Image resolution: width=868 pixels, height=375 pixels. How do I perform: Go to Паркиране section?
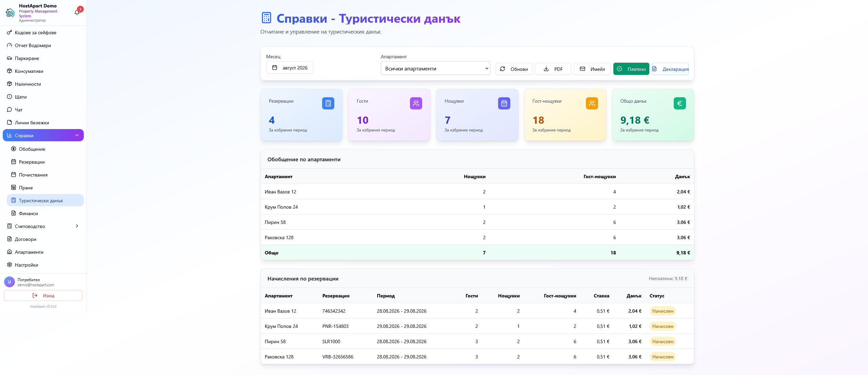[43, 58]
